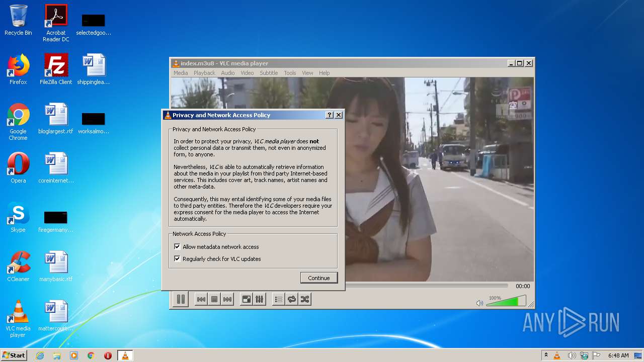This screenshot has height=362, width=644.
Task: Show extended settings equalizer icon
Action: 259,299
